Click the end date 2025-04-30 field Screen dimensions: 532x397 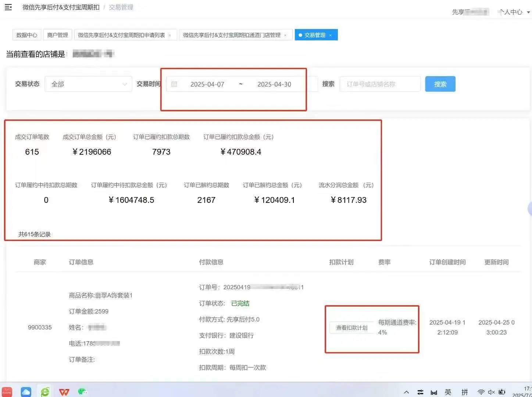[x=274, y=84]
